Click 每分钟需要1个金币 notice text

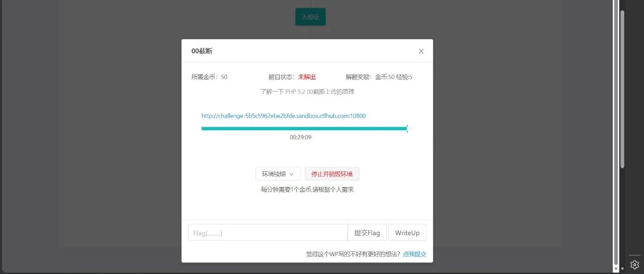point(307,190)
